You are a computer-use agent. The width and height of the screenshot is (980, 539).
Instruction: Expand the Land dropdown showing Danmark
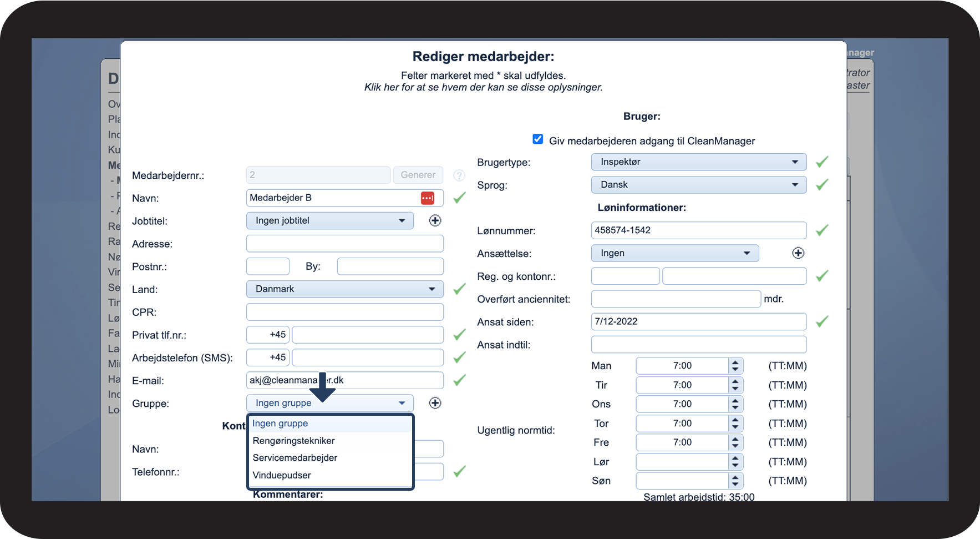[345, 289]
